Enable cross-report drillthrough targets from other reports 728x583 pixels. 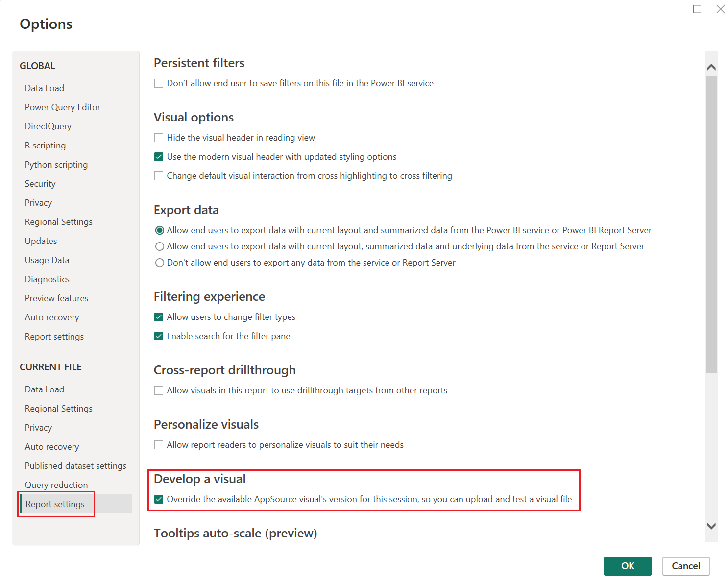coord(159,390)
